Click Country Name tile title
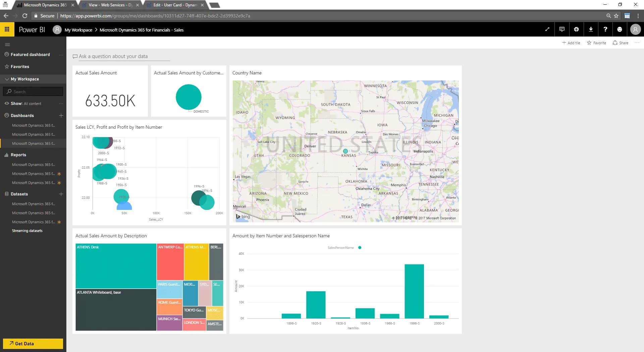 [x=247, y=73]
